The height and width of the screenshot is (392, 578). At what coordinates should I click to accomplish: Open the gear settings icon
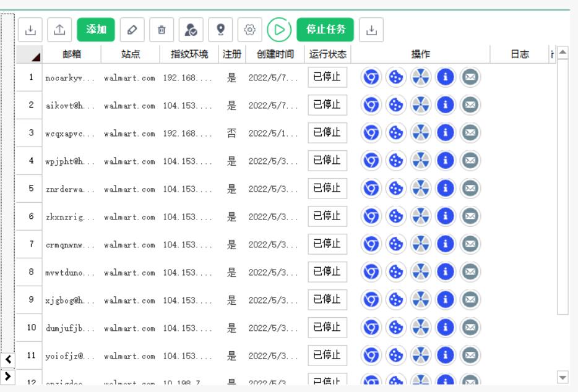pyautogui.click(x=249, y=30)
